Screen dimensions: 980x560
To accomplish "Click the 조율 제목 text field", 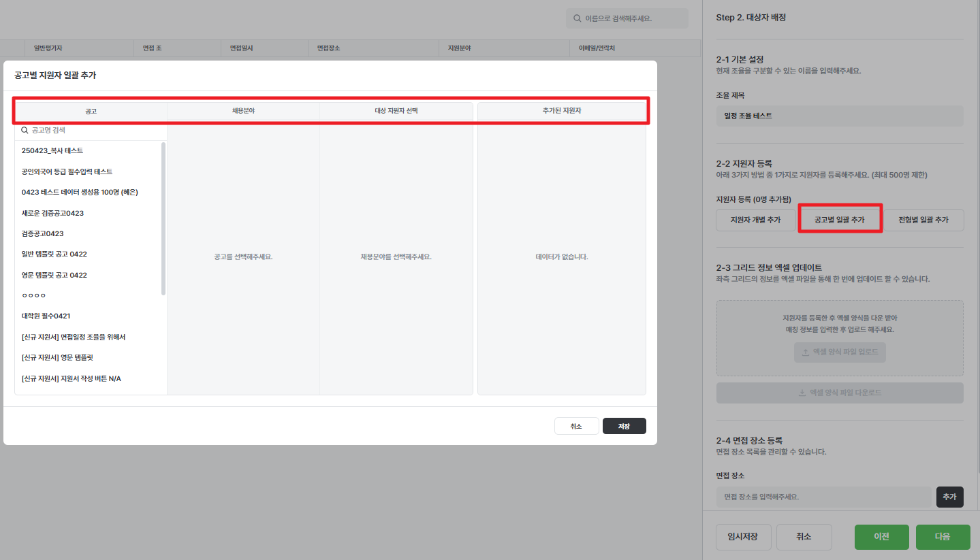I will click(x=839, y=116).
